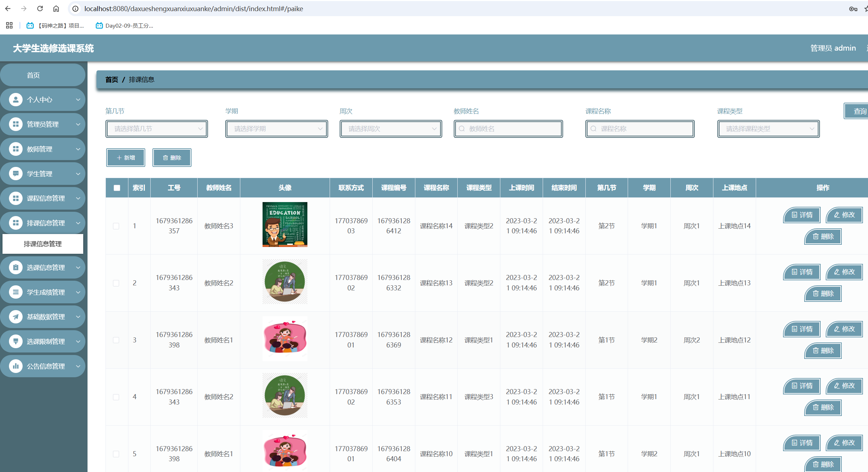Toggle the select-all checkbox in table header

(x=117, y=188)
